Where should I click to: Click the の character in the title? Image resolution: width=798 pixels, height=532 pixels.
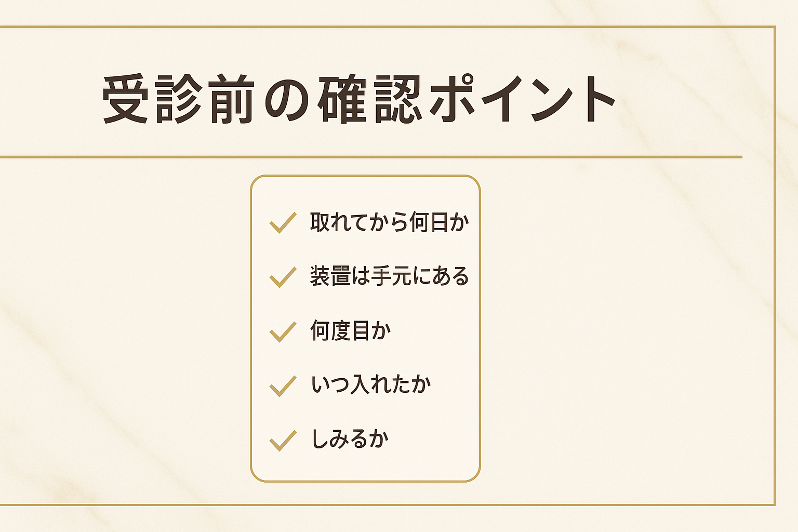(x=287, y=100)
